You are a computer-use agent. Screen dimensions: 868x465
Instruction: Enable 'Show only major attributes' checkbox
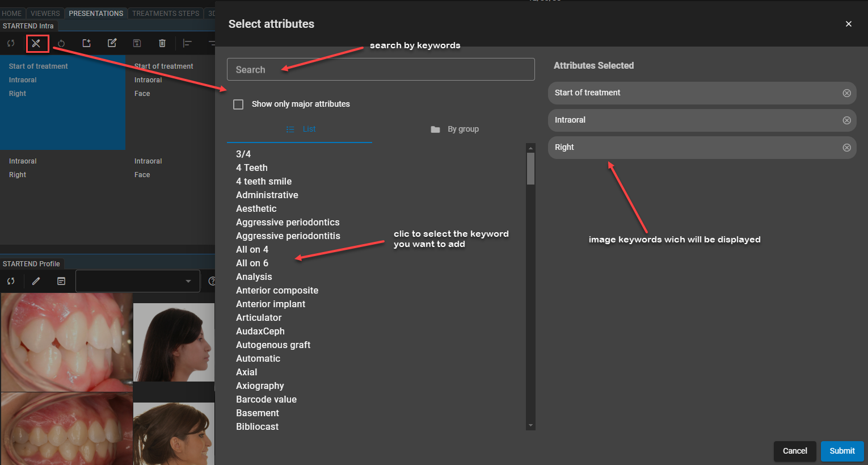coord(239,104)
